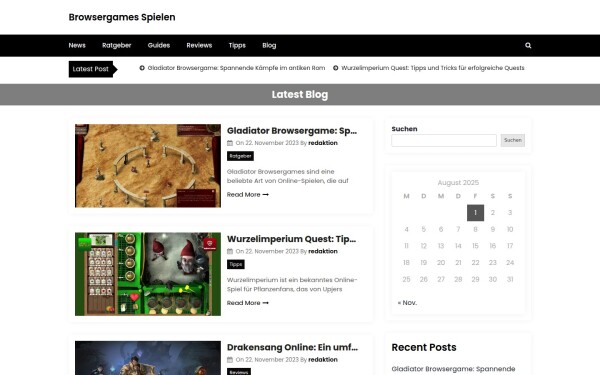Viewport: 600px width, 375px height.
Task: Open Wurzelimperium Quest post title
Action: (x=292, y=239)
